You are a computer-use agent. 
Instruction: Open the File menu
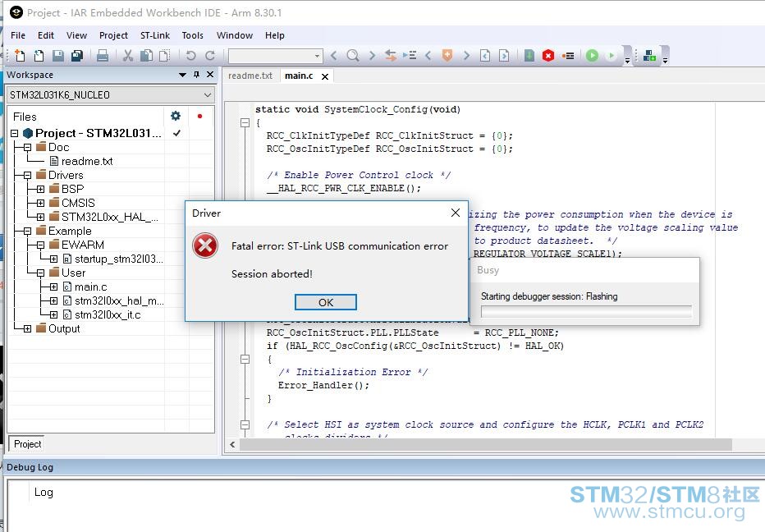coord(18,35)
